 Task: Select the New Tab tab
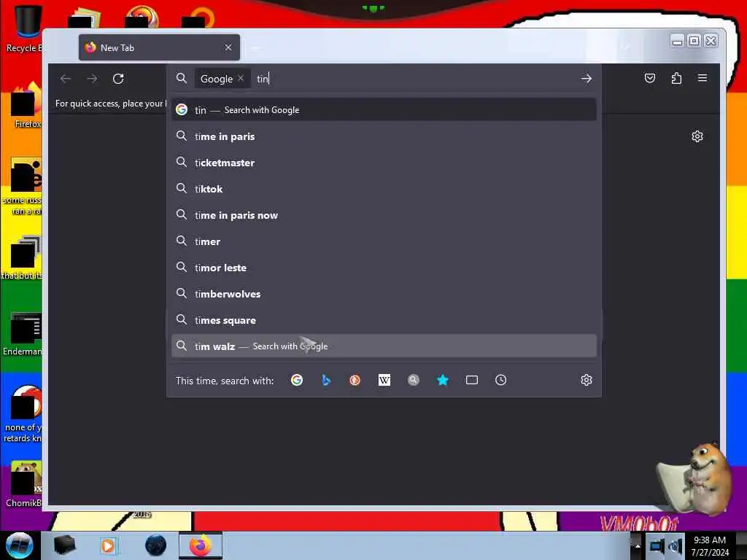(159, 47)
